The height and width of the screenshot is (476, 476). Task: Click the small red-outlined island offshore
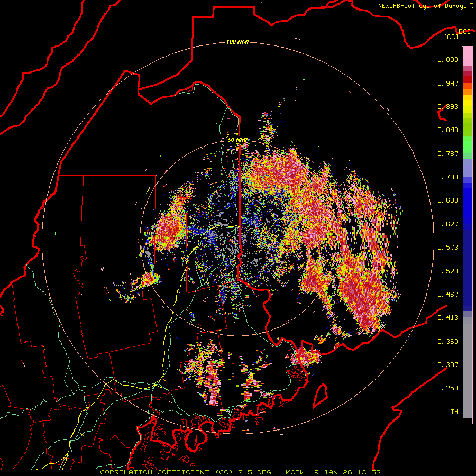(321, 396)
